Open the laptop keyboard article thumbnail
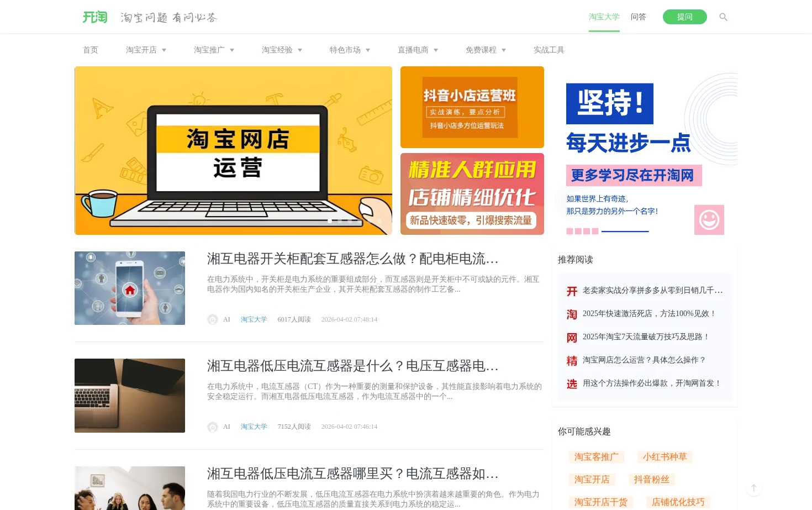812x510 pixels. pos(130,396)
